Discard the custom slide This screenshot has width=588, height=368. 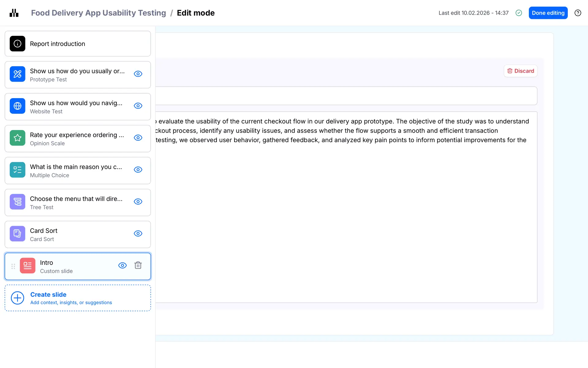coord(520,71)
